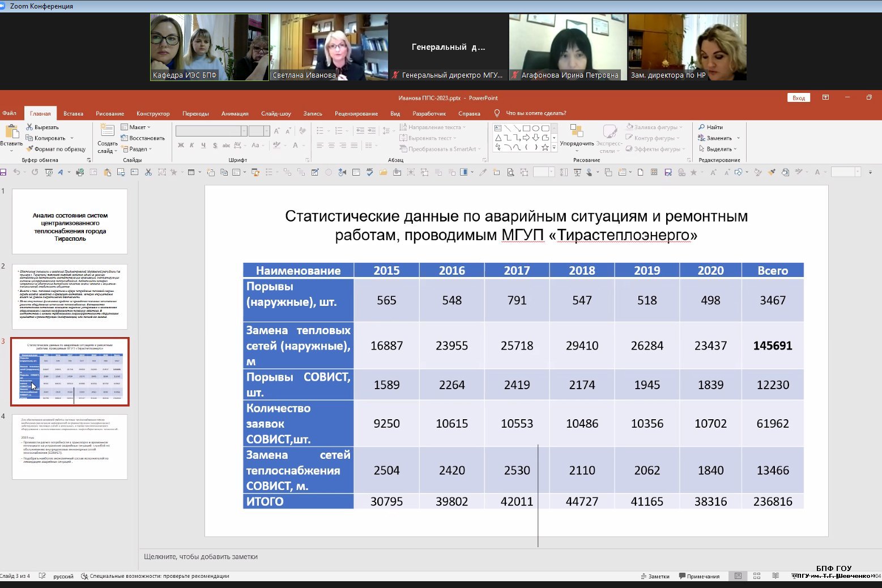This screenshot has height=588, width=882.
Task: Click Копировать in the clipboard group
Action: [45, 138]
